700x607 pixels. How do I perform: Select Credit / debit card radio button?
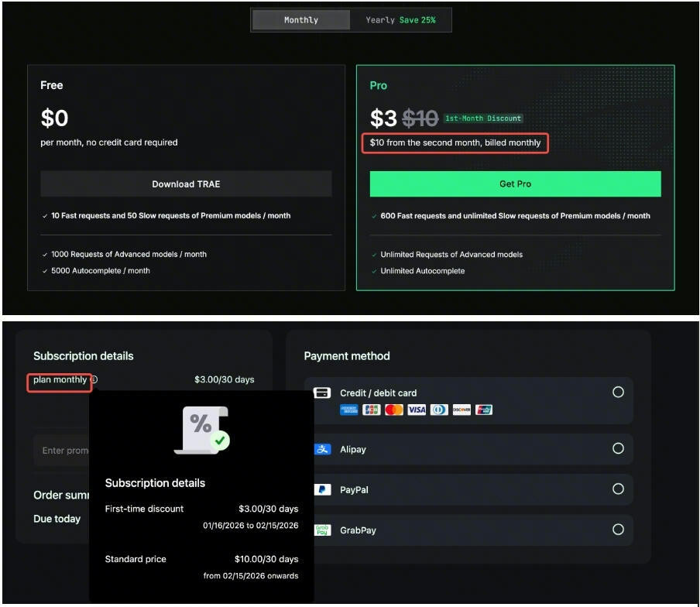pos(618,392)
